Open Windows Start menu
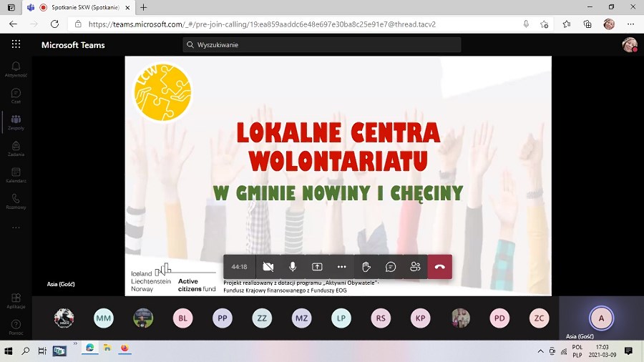 9,350
